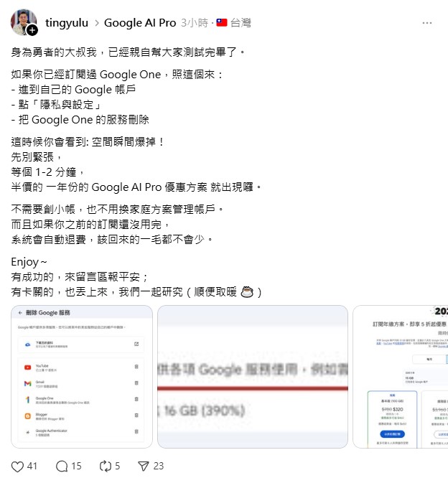The image size is (448, 478).
Task: Open the 刪除 Google 服務 screenshot thumbnail
Action: coord(82,377)
